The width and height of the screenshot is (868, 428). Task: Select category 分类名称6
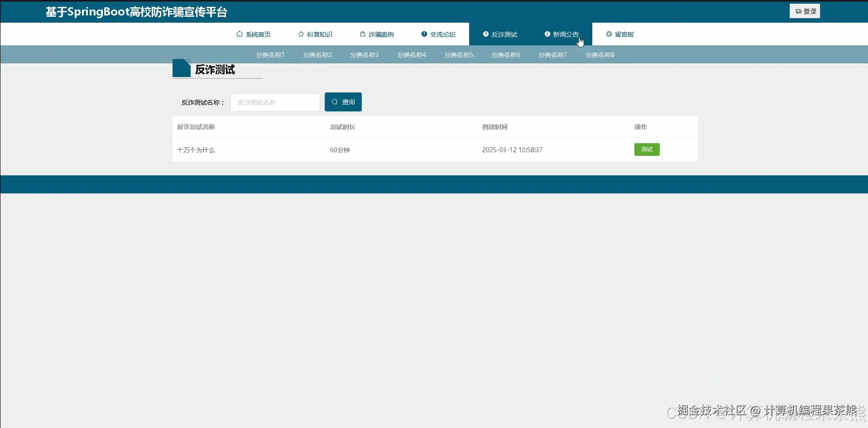coord(506,55)
